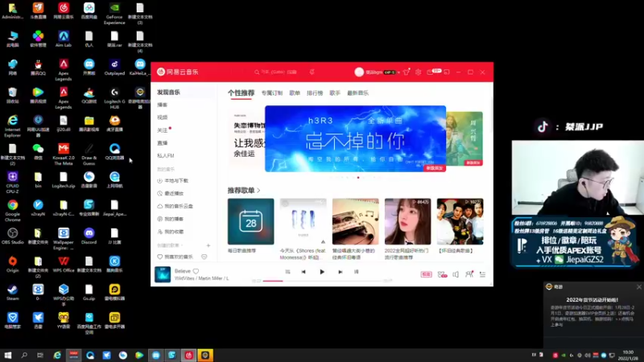
Task: Switch to the 最新音乐 tab
Action: click(357, 93)
